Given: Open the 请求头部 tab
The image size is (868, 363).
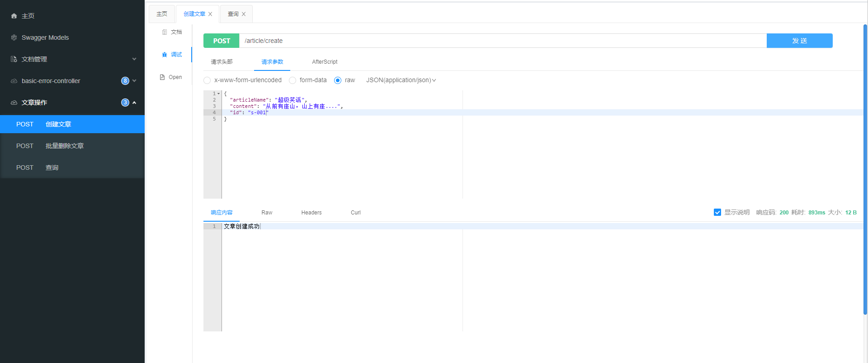Looking at the screenshot, I should 222,62.
